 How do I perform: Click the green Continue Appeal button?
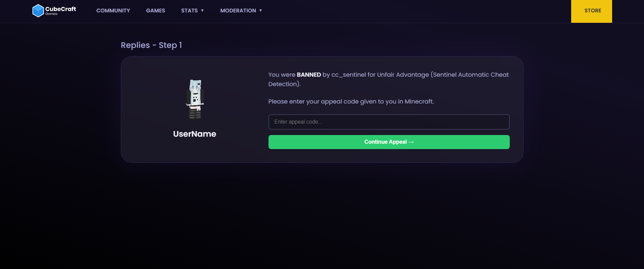coord(389,142)
